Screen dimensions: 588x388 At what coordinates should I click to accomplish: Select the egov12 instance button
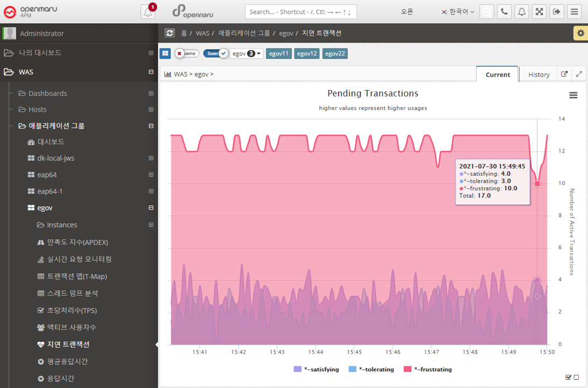[x=307, y=53]
